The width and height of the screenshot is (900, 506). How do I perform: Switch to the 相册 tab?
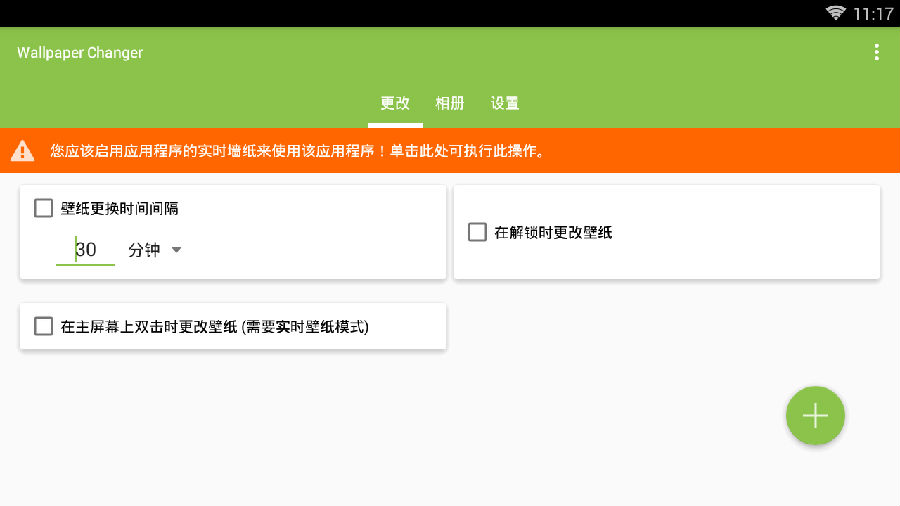click(449, 103)
